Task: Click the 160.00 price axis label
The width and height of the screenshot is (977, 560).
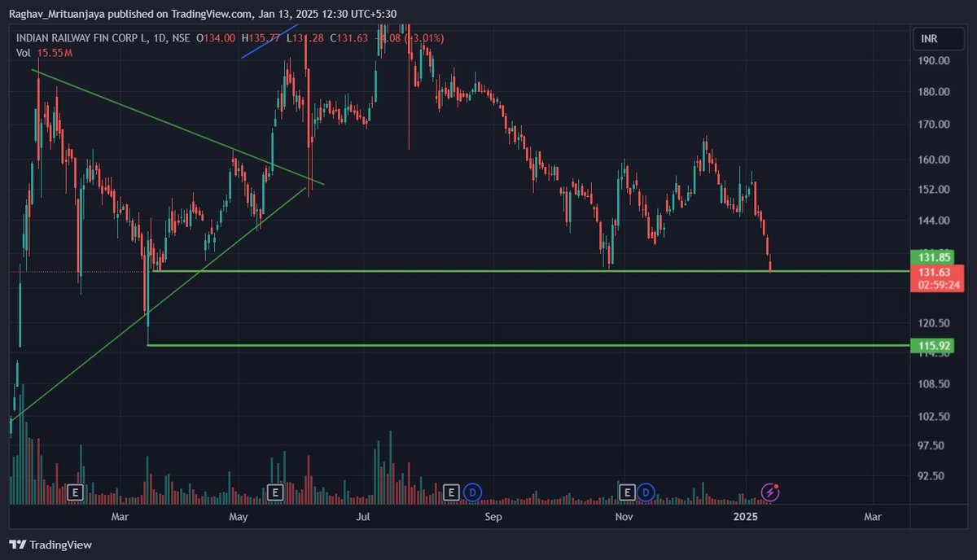Action: (933, 160)
